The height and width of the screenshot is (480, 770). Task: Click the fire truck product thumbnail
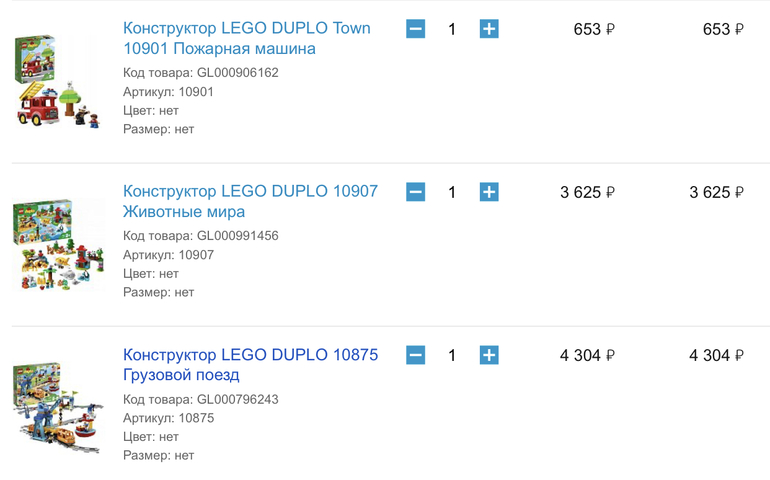tap(58, 81)
